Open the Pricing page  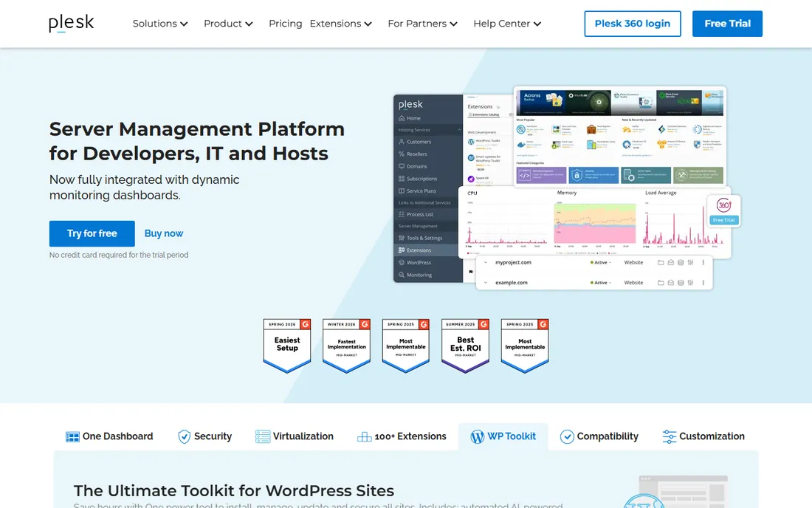[286, 24]
